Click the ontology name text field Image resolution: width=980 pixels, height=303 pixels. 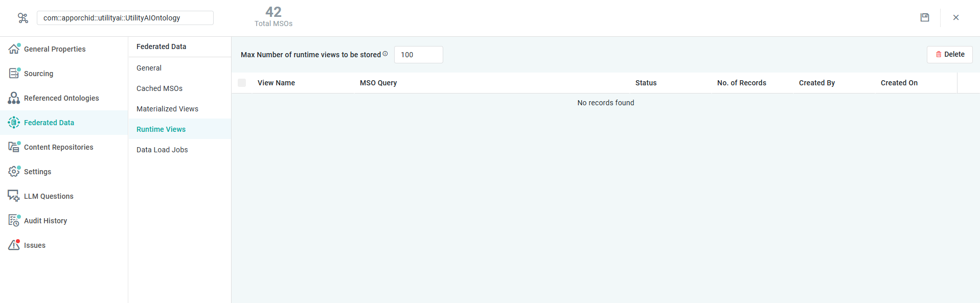click(x=125, y=18)
